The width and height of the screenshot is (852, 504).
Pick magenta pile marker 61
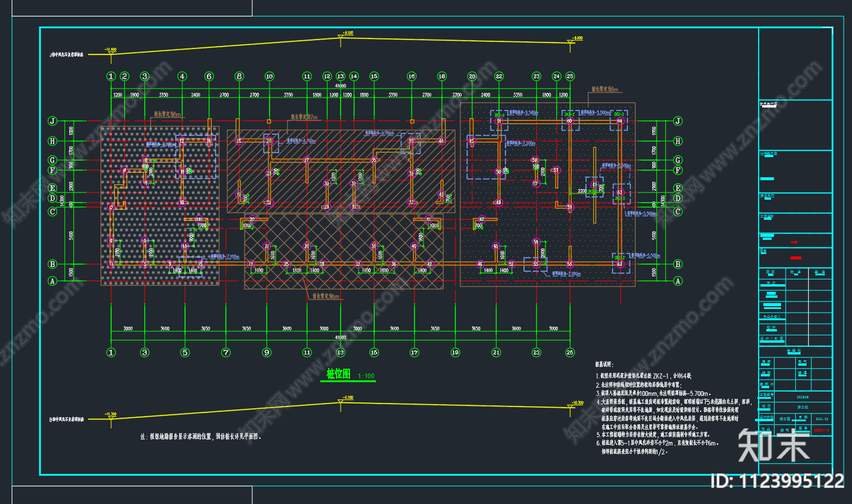tap(595, 185)
